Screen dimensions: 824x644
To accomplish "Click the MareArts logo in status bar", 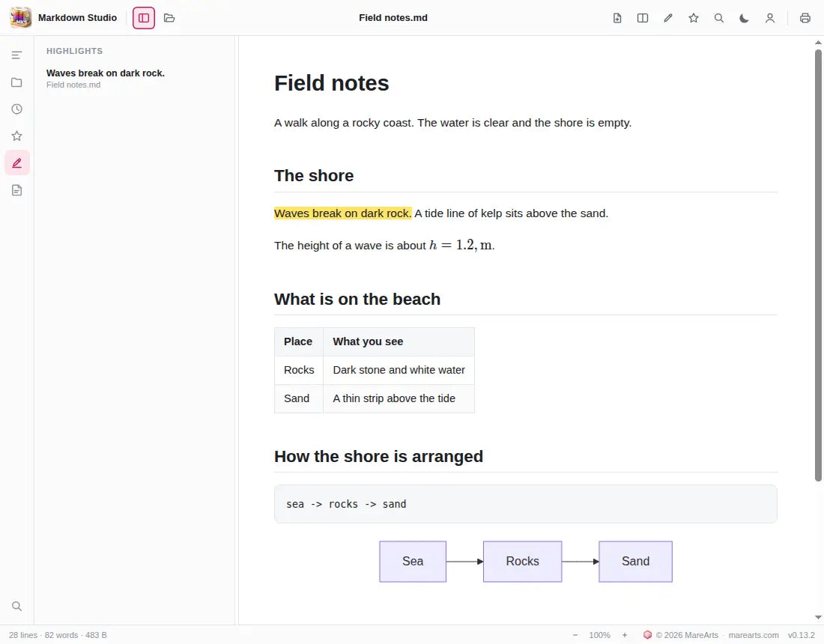I will pyautogui.click(x=647, y=635).
